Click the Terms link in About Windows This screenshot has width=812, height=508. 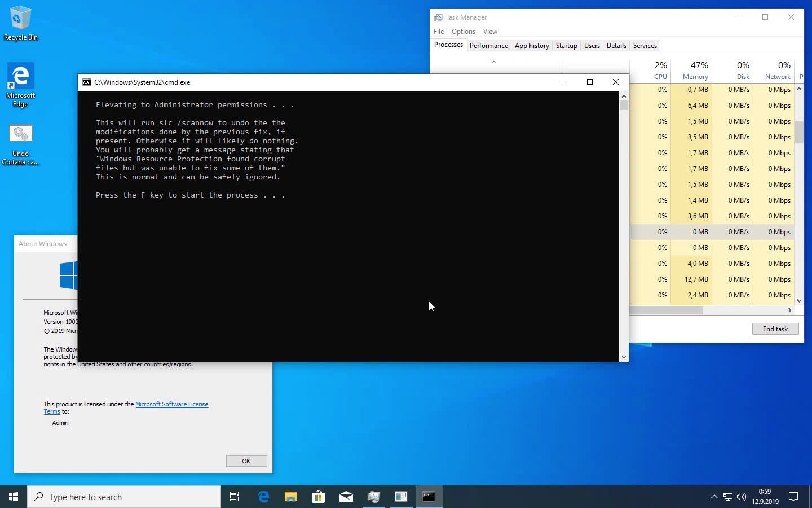tap(52, 411)
